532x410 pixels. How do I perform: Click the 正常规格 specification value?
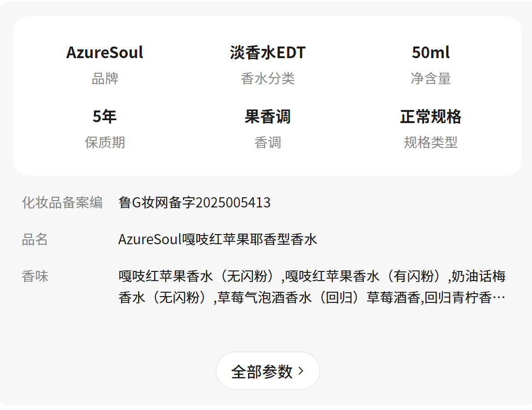coord(430,116)
